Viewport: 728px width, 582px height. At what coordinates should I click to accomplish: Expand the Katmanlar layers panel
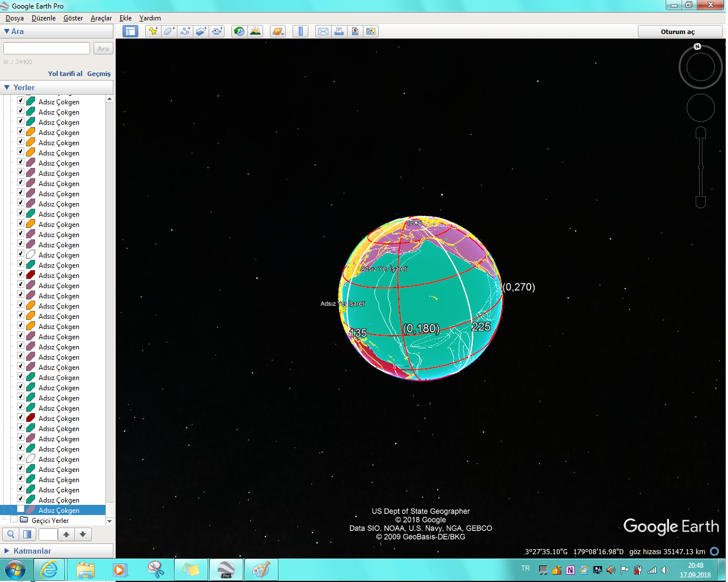tap(7, 551)
